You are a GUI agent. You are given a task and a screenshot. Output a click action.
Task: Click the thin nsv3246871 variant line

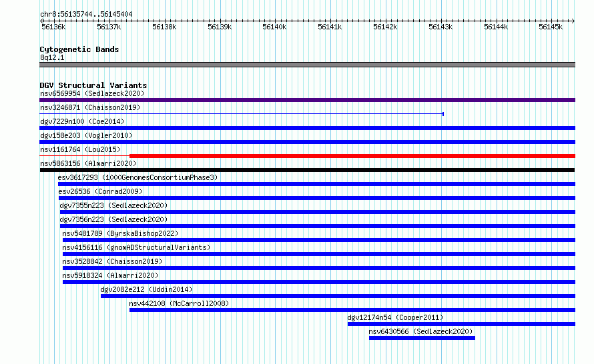coord(242,113)
